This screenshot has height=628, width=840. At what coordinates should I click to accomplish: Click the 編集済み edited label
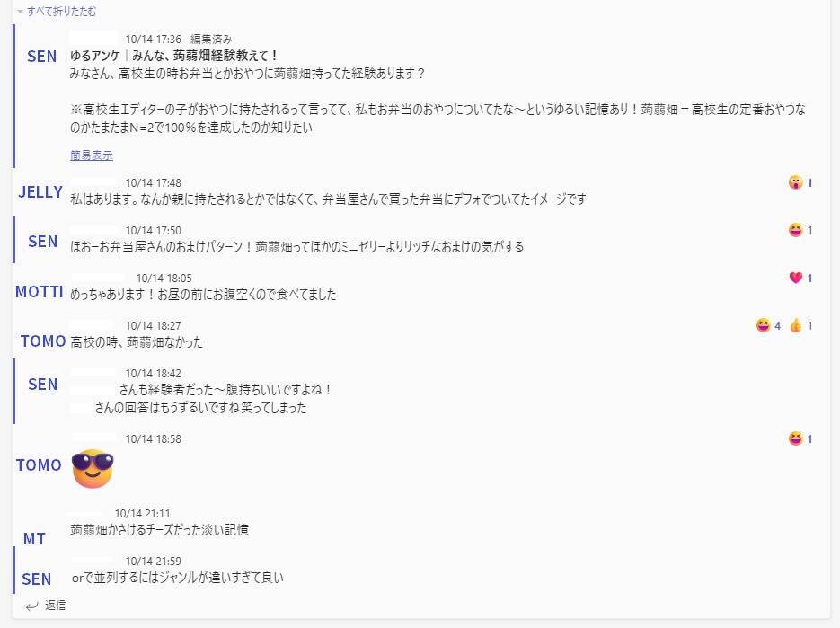[211, 40]
